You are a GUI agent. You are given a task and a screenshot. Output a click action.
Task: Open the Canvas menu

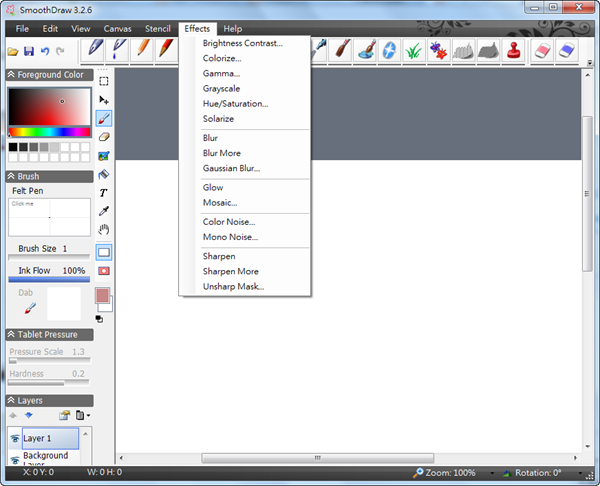117,29
